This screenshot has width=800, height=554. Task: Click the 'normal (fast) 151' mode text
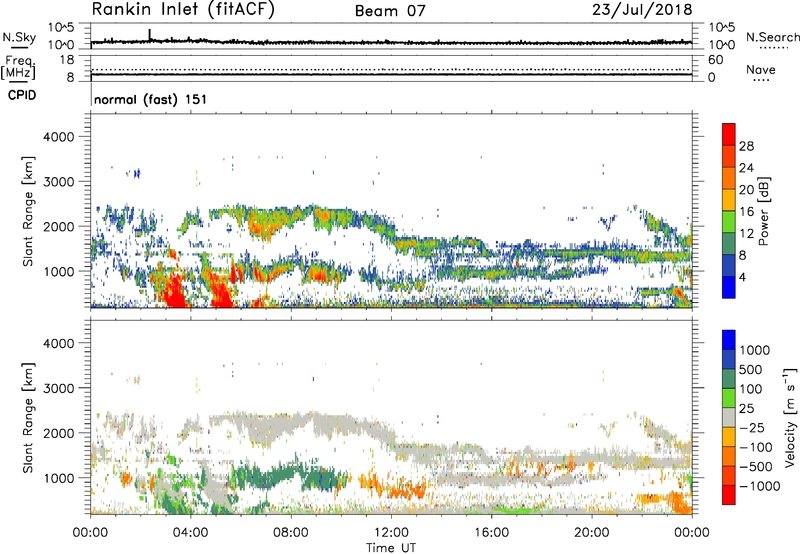tap(151, 99)
